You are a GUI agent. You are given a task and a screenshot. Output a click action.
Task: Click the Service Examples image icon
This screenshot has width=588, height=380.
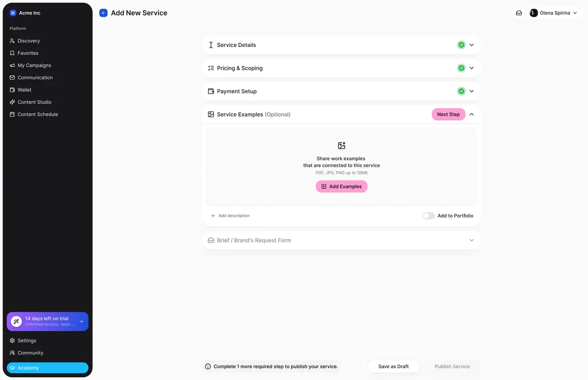pos(211,114)
